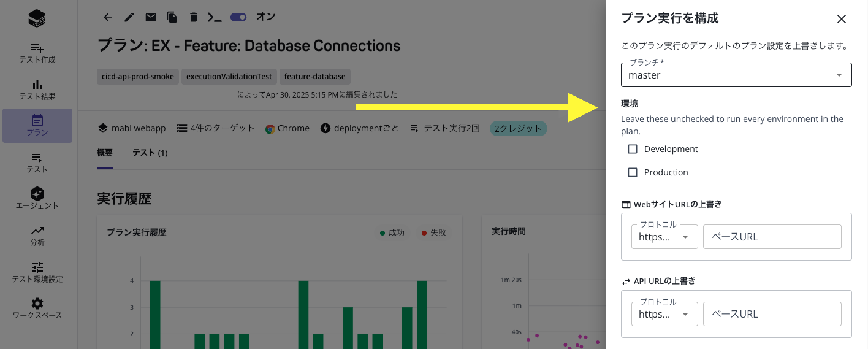Image resolution: width=868 pixels, height=349 pixels.
Task: Check the Production environment checkbox
Action: (x=633, y=172)
